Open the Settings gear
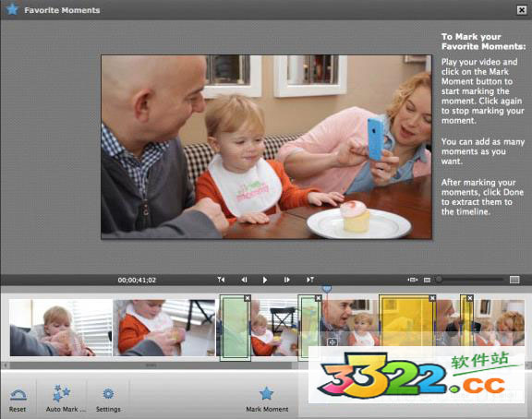This screenshot has width=532, height=419. click(x=108, y=400)
